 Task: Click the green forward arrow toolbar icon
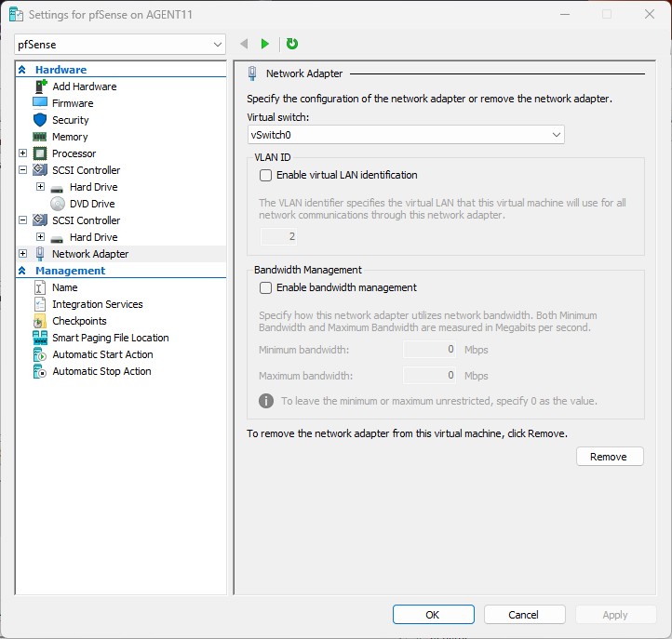265,44
